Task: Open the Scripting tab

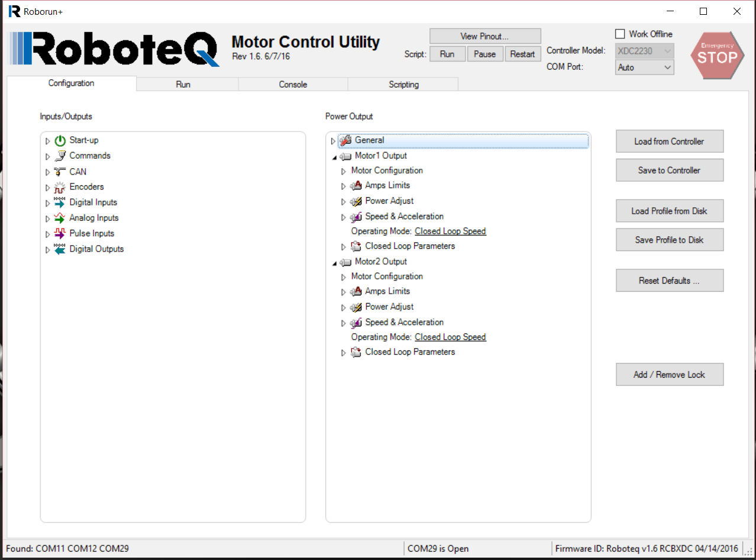Action: (x=403, y=85)
